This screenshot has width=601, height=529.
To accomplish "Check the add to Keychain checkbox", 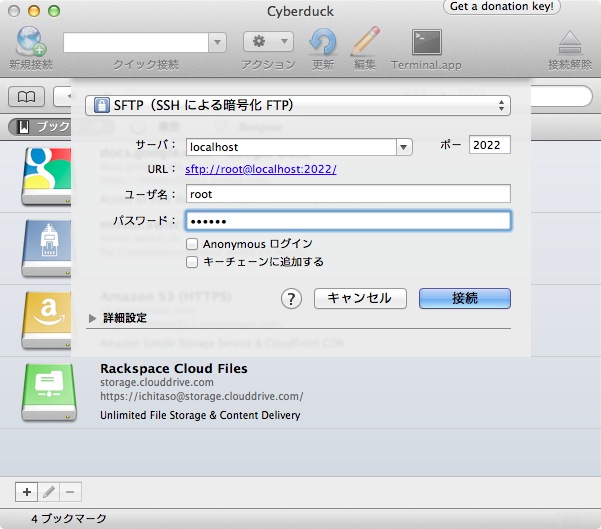I will click(192, 262).
